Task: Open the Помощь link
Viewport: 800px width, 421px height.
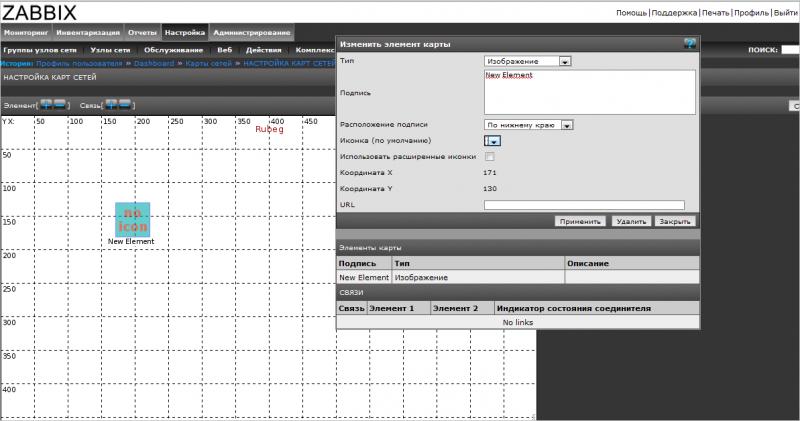Action: tap(631, 13)
